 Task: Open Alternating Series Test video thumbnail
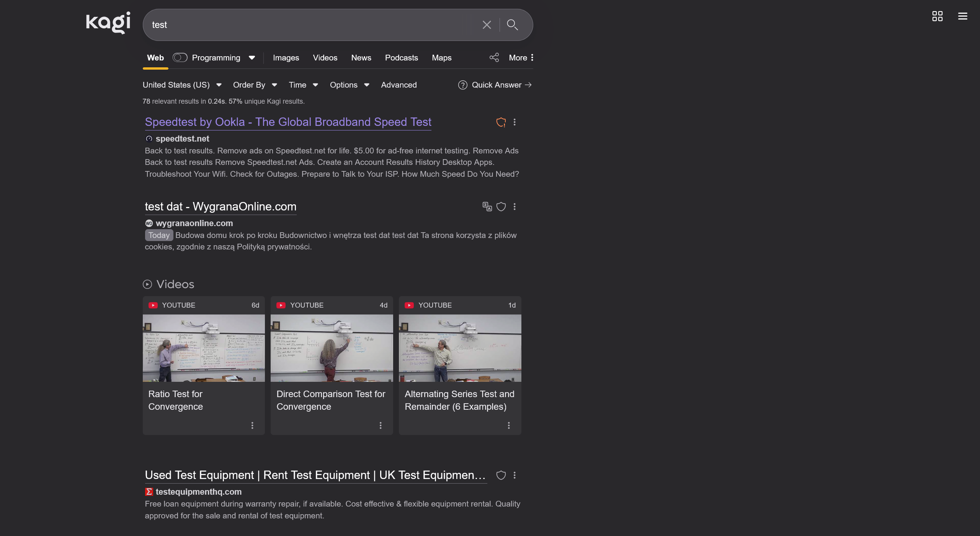pyautogui.click(x=460, y=348)
